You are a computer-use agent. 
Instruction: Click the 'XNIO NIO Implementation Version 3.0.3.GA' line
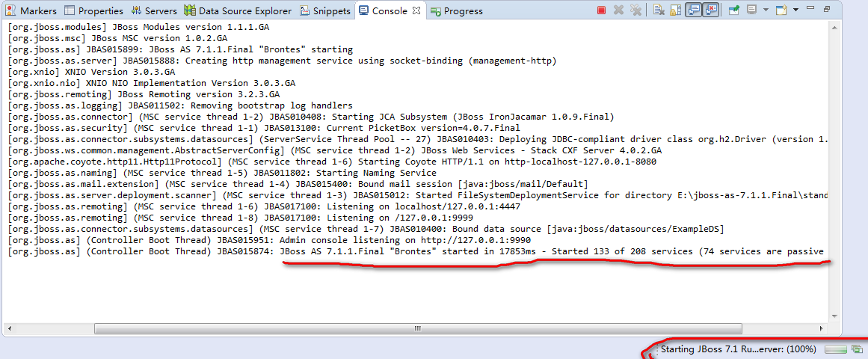(x=151, y=83)
